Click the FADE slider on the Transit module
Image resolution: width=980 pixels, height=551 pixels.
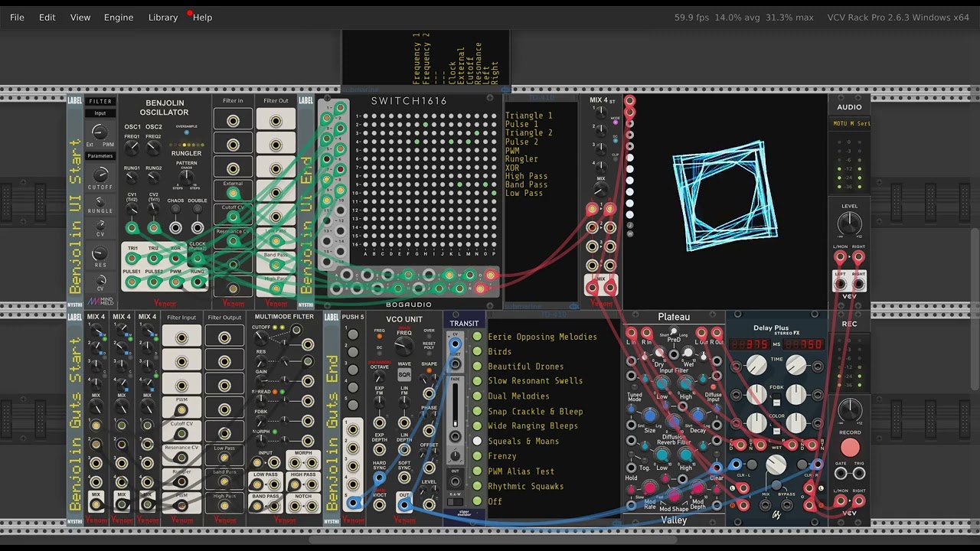pos(455,404)
